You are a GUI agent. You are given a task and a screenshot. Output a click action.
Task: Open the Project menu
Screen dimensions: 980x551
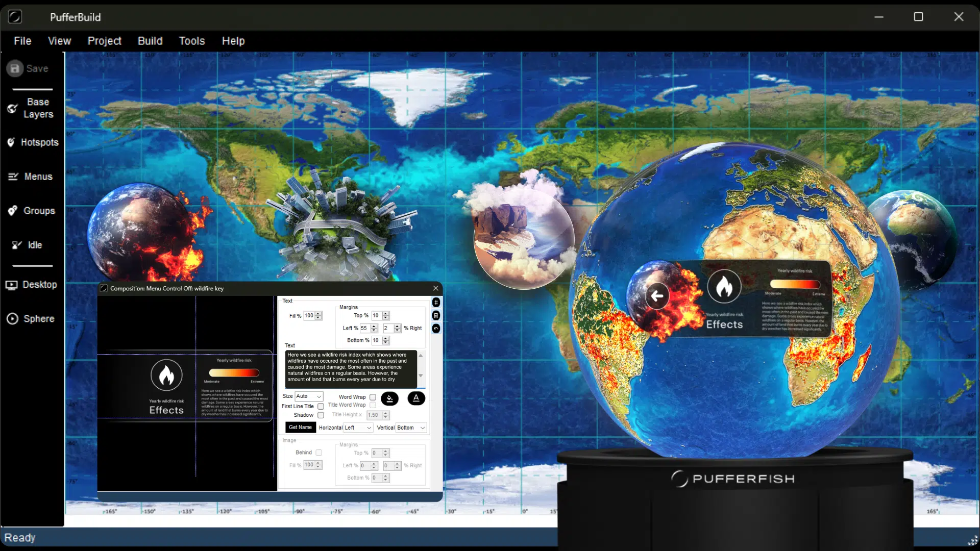click(104, 41)
